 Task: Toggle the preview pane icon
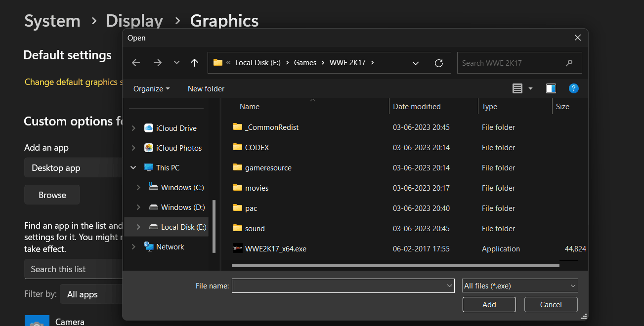(x=551, y=88)
